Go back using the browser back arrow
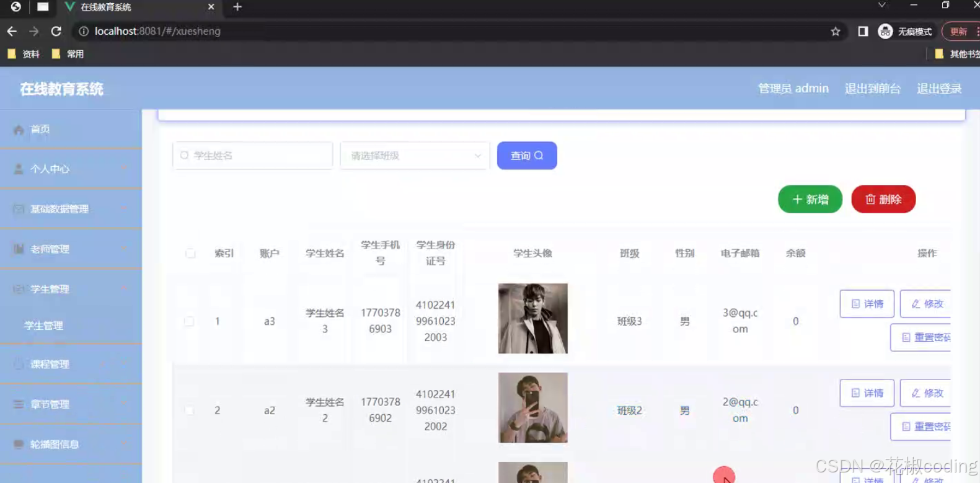The image size is (980, 483). point(12,31)
